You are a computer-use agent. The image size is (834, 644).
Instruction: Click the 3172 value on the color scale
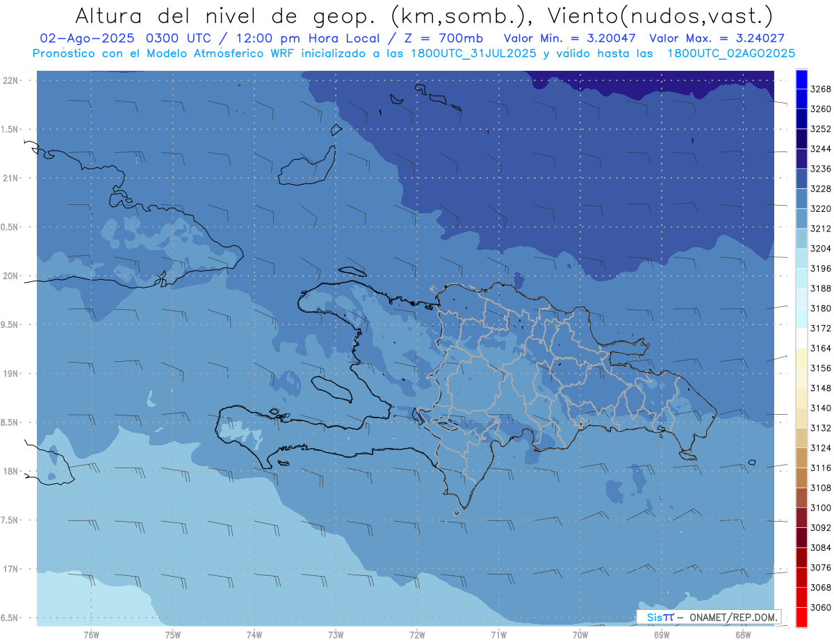tap(821, 328)
